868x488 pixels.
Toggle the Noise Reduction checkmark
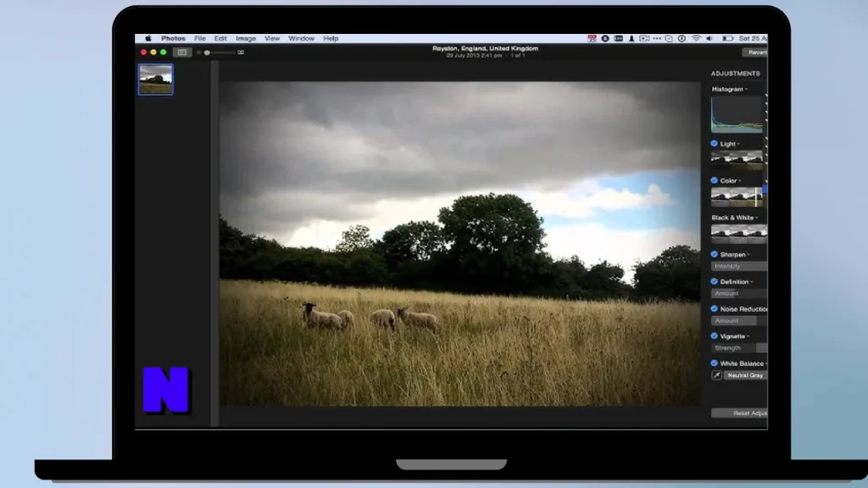click(x=714, y=308)
